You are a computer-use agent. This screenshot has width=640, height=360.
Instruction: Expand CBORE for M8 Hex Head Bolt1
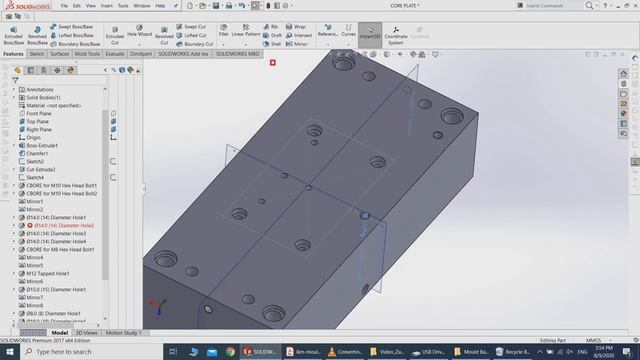point(14,249)
